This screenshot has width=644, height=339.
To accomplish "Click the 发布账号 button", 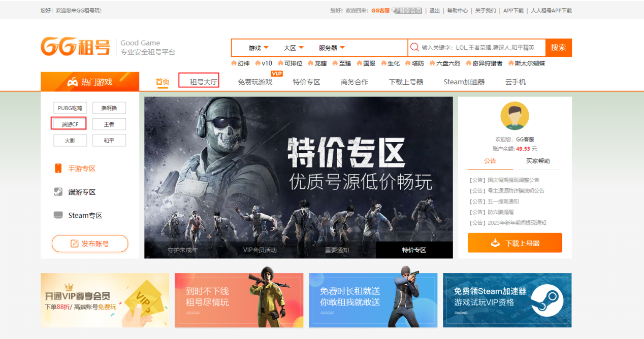I will pos(90,244).
